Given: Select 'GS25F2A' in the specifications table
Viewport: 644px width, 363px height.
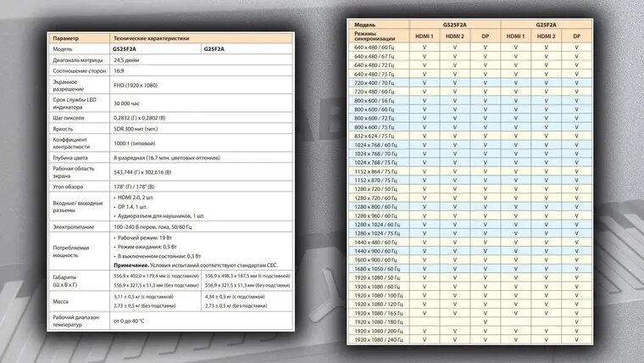Looking at the screenshot, I should (125, 49).
